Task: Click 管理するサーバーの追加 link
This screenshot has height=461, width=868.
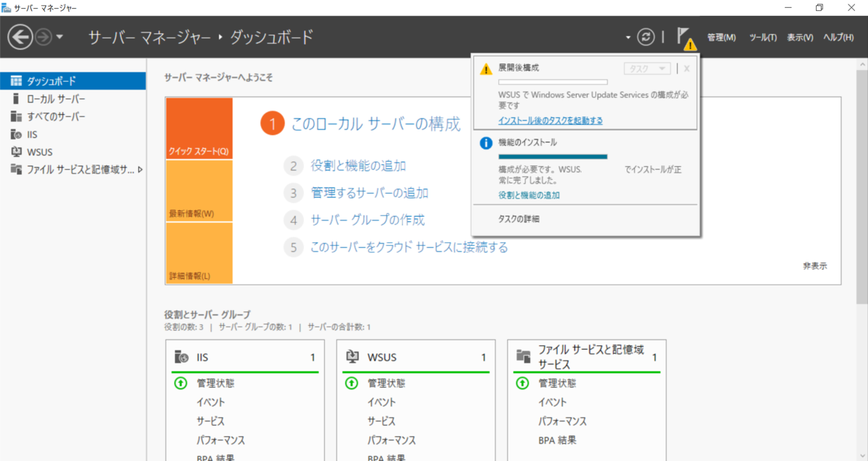Action: pyautogui.click(x=369, y=193)
